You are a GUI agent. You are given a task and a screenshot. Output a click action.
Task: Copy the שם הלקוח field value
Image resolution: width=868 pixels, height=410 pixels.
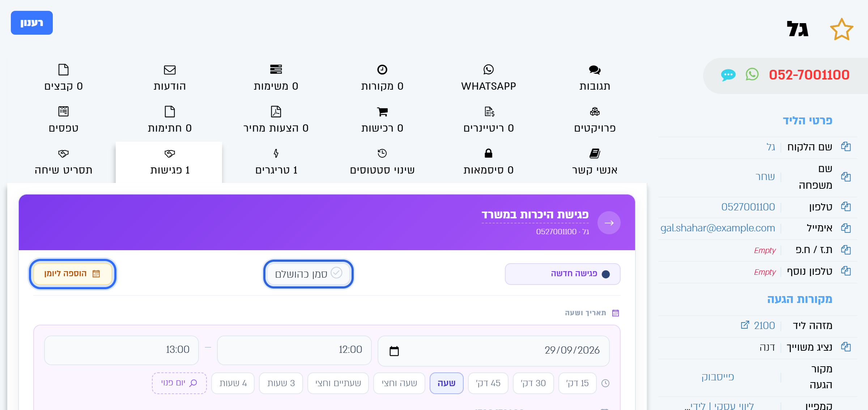[x=846, y=146]
